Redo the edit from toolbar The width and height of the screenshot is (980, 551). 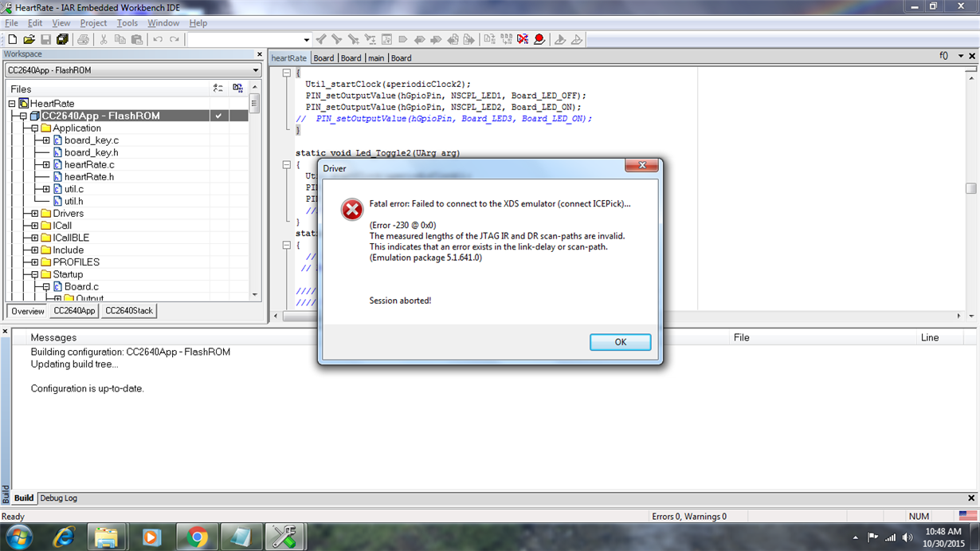pos(174,39)
